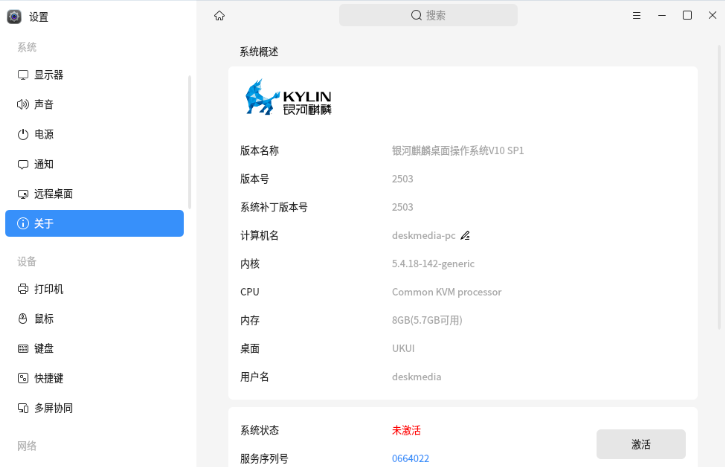Image resolution: width=725 pixels, height=467 pixels.
Task: Click the info icon for 关于
Action: 23,223
